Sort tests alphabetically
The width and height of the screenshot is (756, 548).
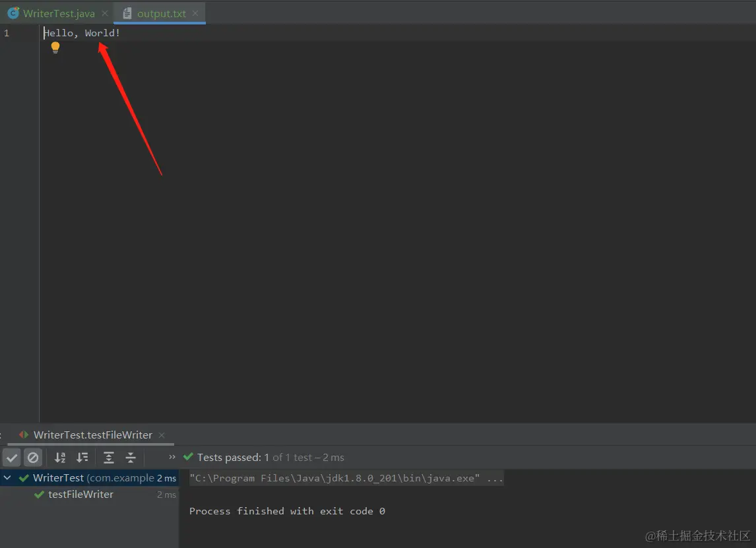[60, 458]
